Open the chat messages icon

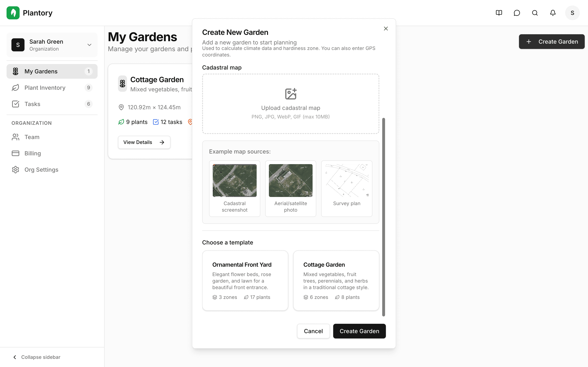(x=517, y=13)
